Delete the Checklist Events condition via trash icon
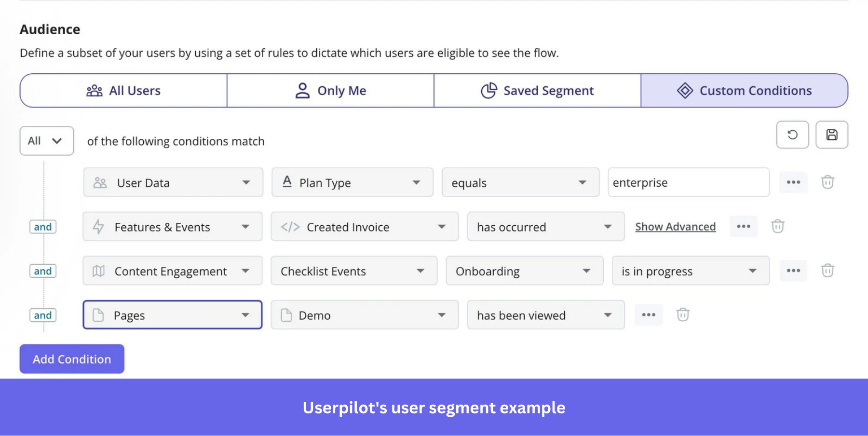 coord(828,271)
